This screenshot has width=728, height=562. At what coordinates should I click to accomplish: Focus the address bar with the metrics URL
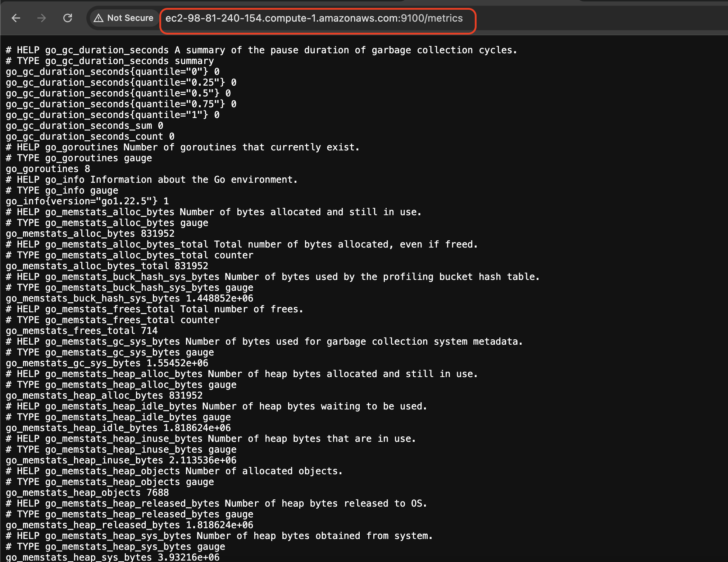pyautogui.click(x=314, y=18)
